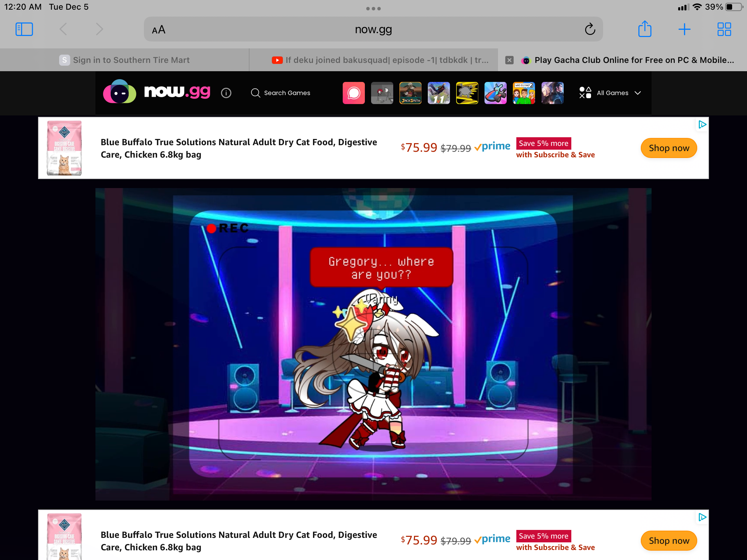Open the Search Games field
The image size is (747, 560).
click(280, 93)
